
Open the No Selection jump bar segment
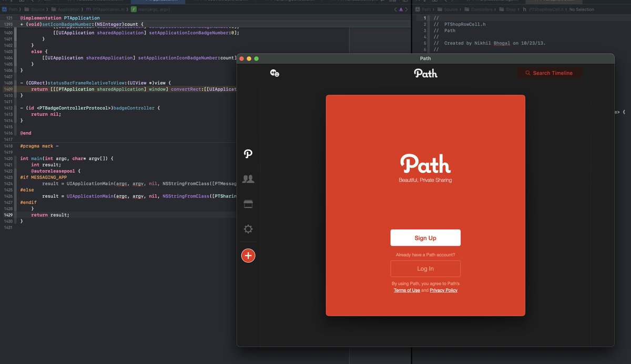pos(582,9)
